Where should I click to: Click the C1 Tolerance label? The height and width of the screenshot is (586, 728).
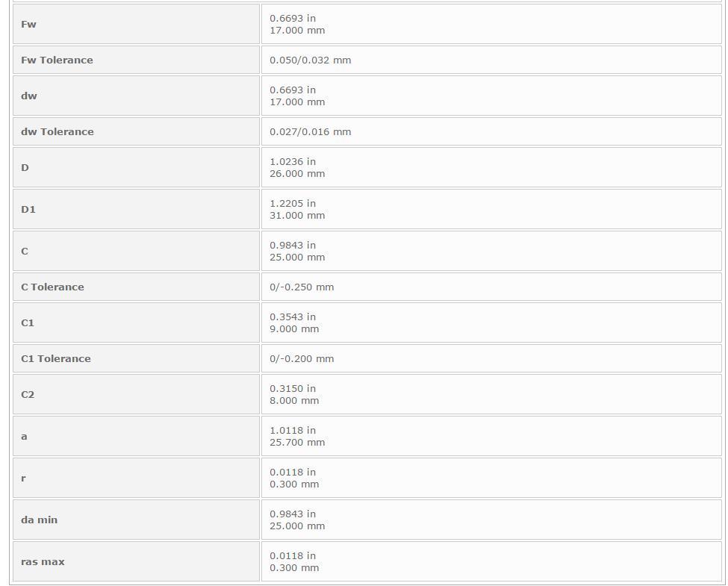pos(56,359)
